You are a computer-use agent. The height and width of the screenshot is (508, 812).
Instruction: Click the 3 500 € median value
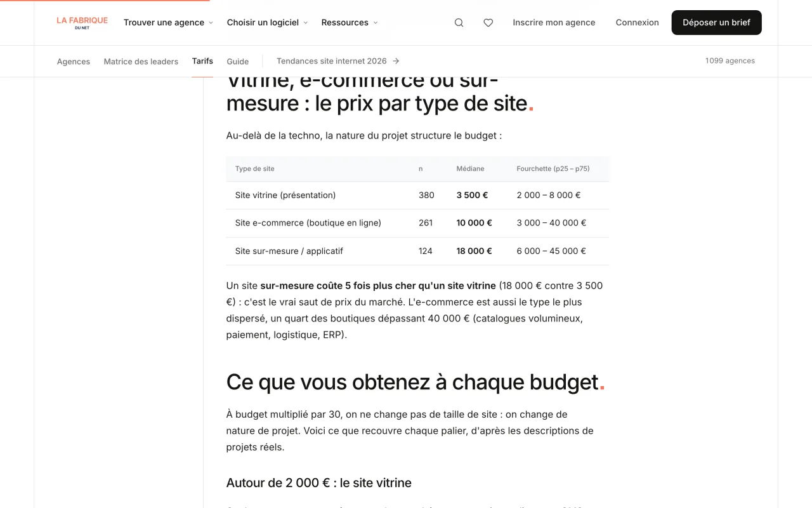(x=473, y=195)
